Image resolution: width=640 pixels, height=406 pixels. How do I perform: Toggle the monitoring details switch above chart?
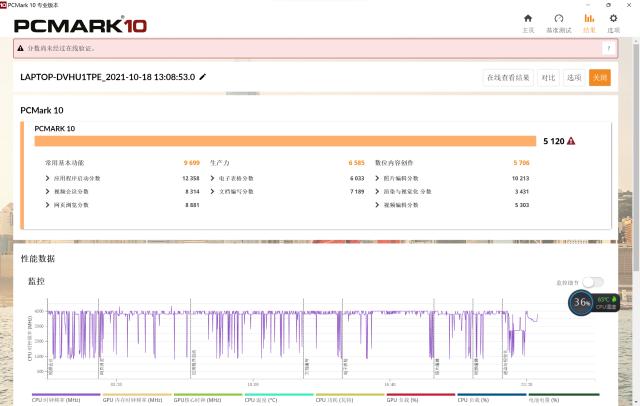click(x=593, y=282)
